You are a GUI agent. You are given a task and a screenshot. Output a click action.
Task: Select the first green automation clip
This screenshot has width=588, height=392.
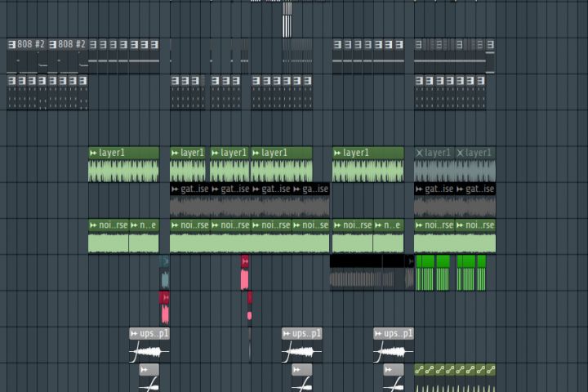tap(419, 378)
